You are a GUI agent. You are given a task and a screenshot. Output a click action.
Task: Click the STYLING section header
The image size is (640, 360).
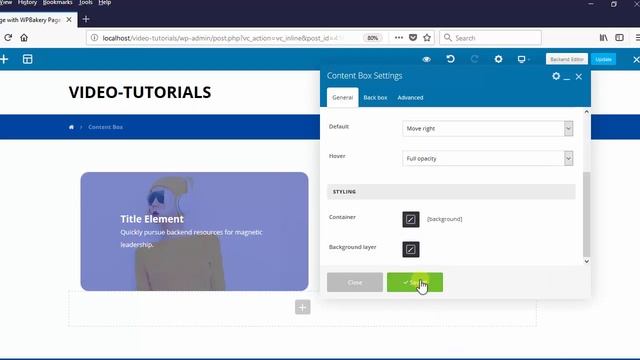pyautogui.click(x=451, y=192)
